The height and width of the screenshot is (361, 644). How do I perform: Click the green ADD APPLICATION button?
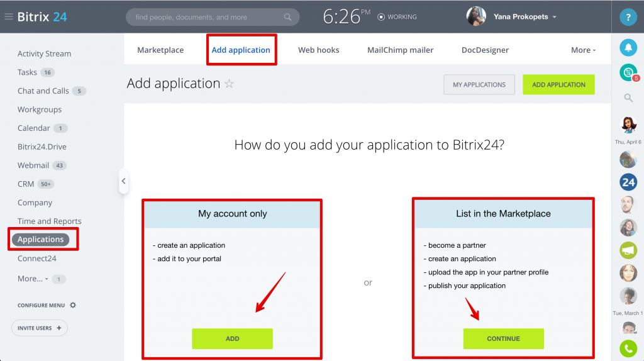[558, 85]
